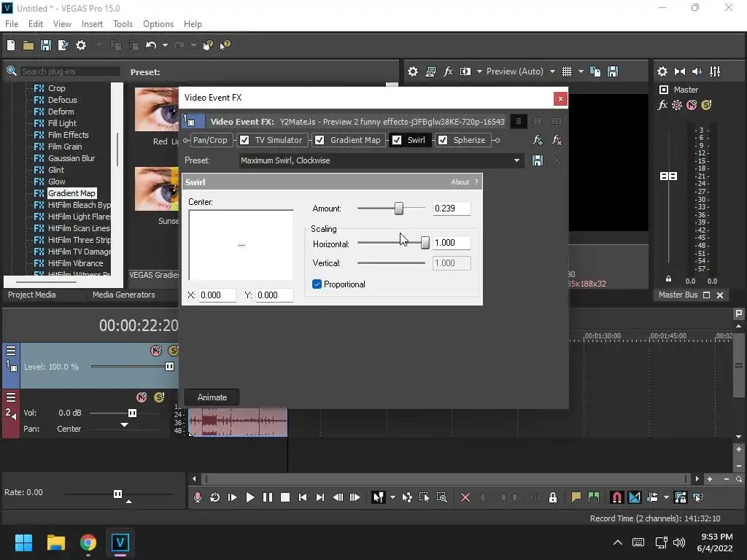Open the Tools menu

(x=123, y=24)
